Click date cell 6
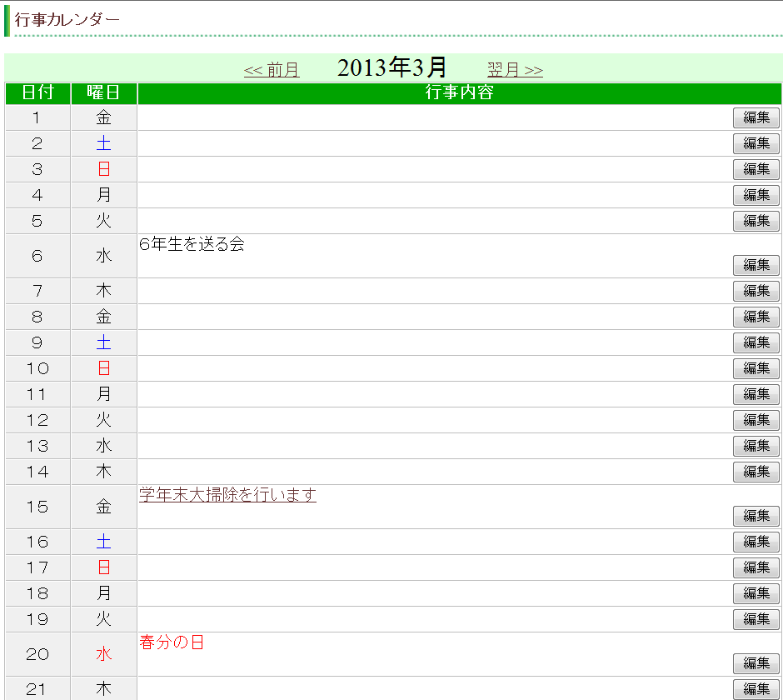Viewport: 783px width, 700px height. coord(38,256)
